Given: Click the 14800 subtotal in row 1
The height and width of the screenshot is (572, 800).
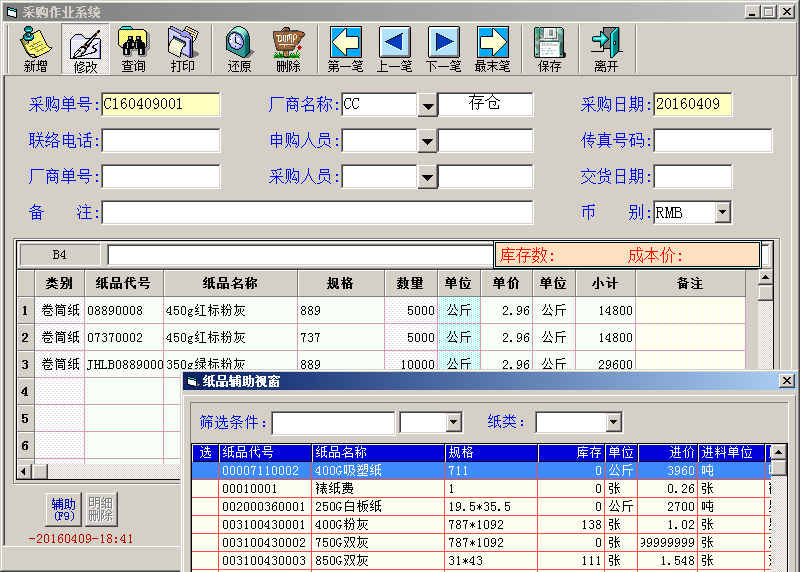Looking at the screenshot, I should click(x=606, y=310).
